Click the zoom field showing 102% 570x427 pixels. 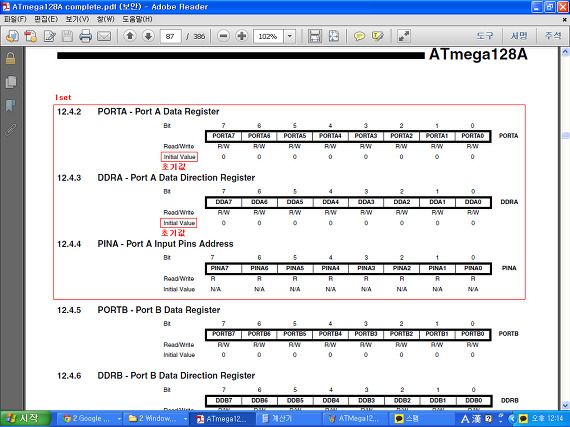268,36
